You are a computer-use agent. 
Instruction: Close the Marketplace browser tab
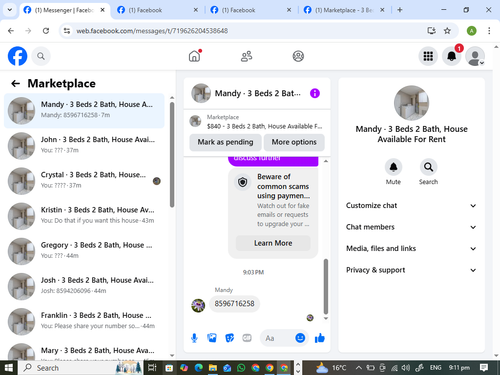[382, 10]
